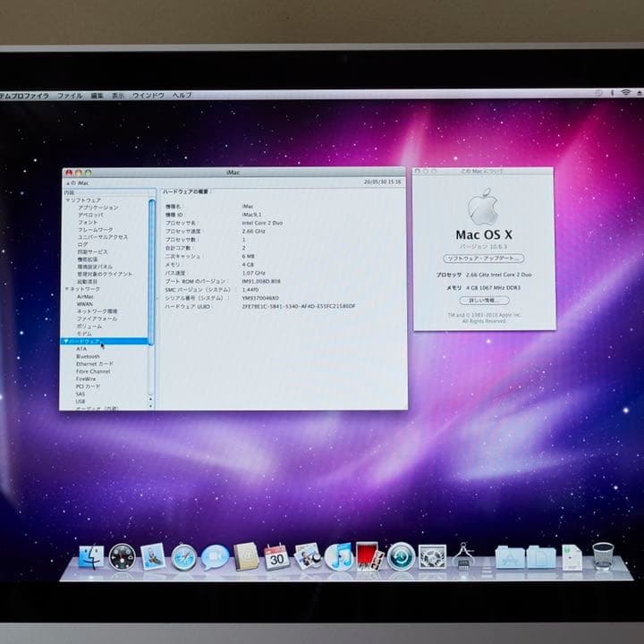
Task: Select アプリケーション in the sidebar
Action: (98, 208)
